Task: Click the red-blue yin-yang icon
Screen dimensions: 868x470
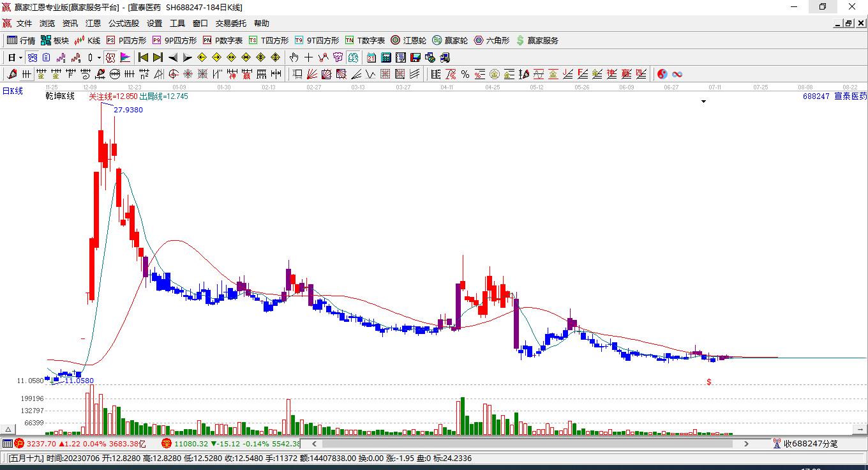Action: tap(662, 74)
